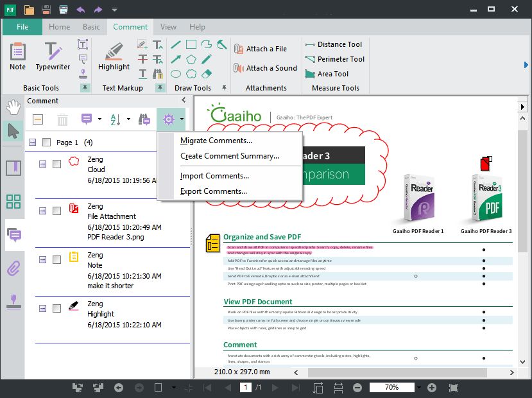The image size is (532, 398).
Task: Collapse the Comment panel with chevron
Action: (184, 99)
